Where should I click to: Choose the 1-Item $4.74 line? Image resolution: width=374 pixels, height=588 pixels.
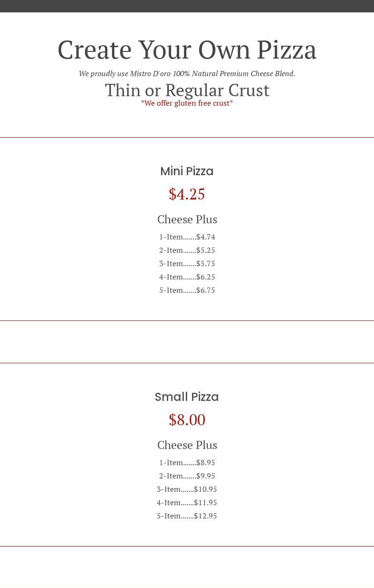click(x=187, y=237)
